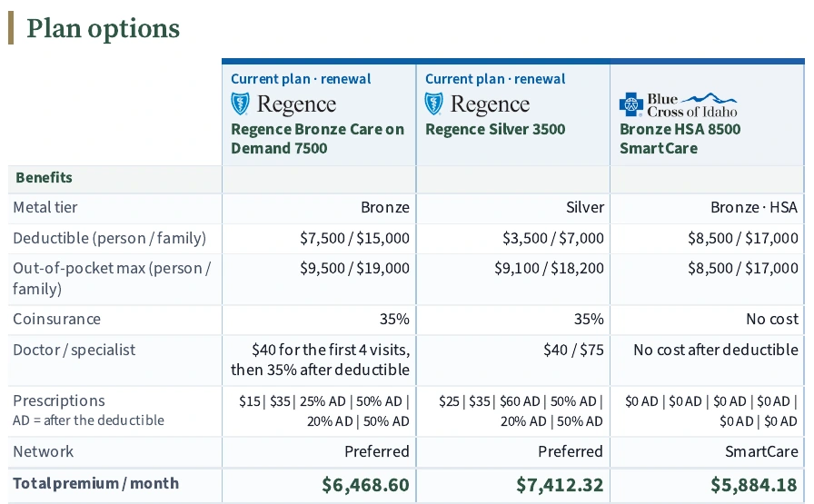Select the 'SmartCare' network cell
The height and width of the screenshot is (504, 814).
click(761, 451)
